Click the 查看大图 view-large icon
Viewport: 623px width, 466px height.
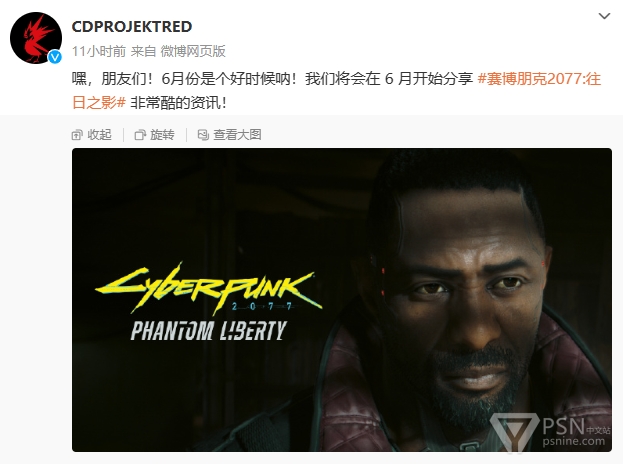[x=203, y=135]
